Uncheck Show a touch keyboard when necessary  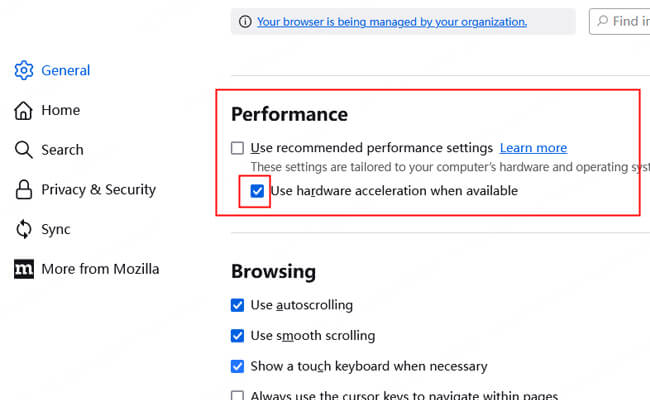click(x=237, y=366)
